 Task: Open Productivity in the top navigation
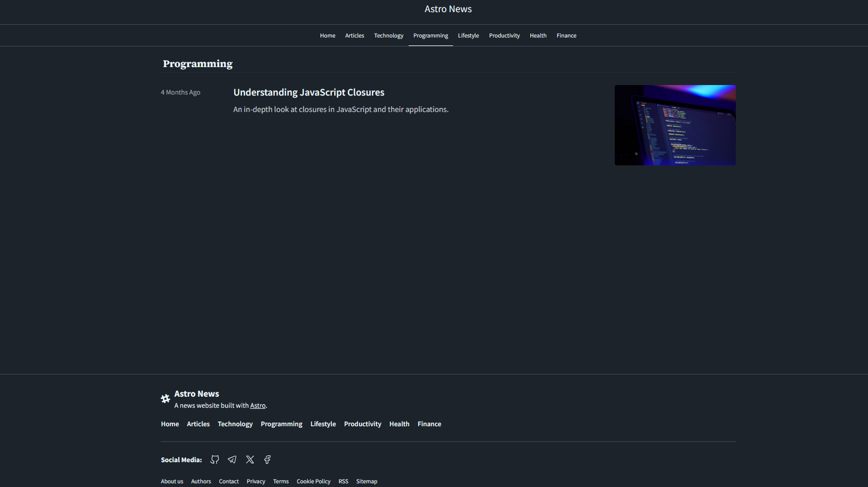pos(504,36)
